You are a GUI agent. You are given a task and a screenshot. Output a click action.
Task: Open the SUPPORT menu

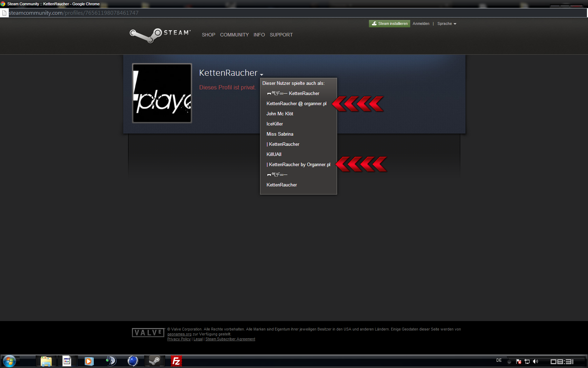coord(281,35)
